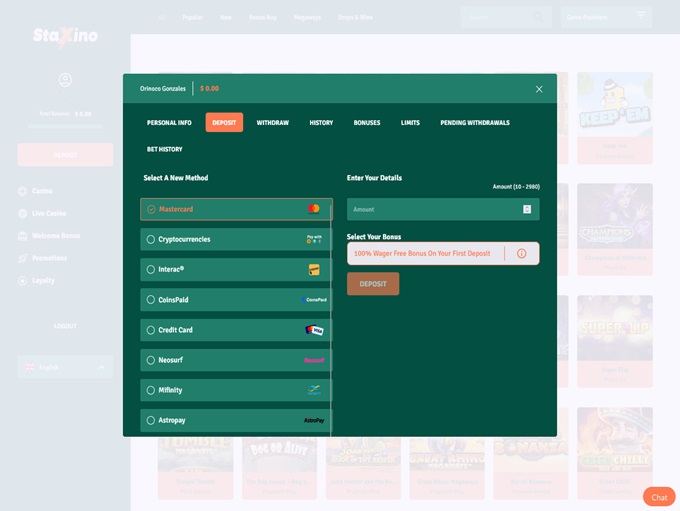Image resolution: width=680 pixels, height=511 pixels.
Task: Open the Chat widget
Action: tap(659, 497)
